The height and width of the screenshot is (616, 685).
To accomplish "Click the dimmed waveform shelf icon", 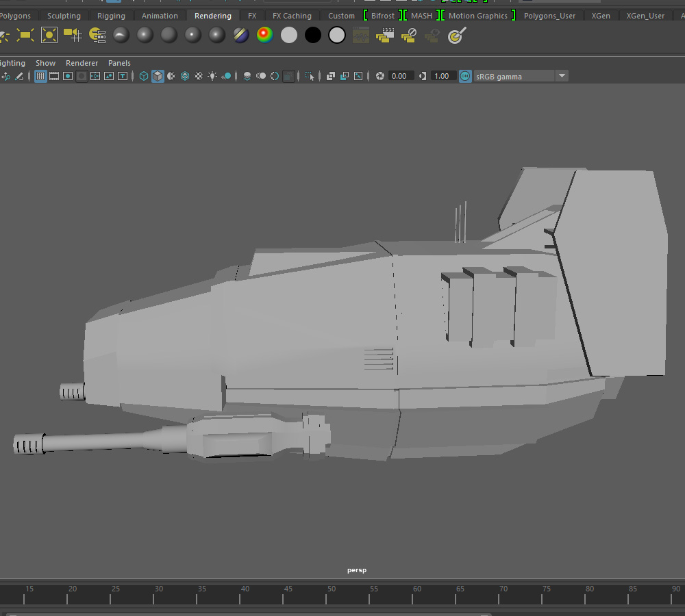I will [361, 35].
